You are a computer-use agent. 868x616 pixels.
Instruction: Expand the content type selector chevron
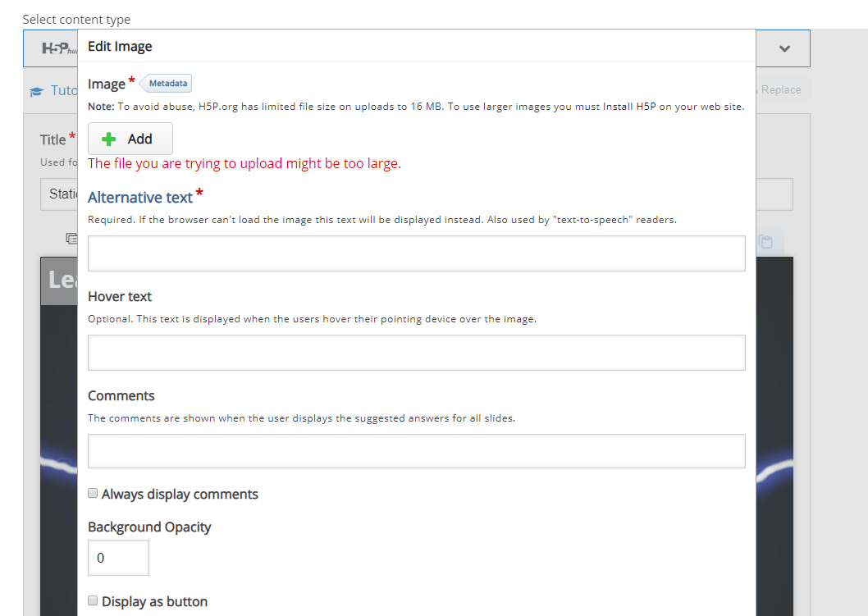point(784,48)
